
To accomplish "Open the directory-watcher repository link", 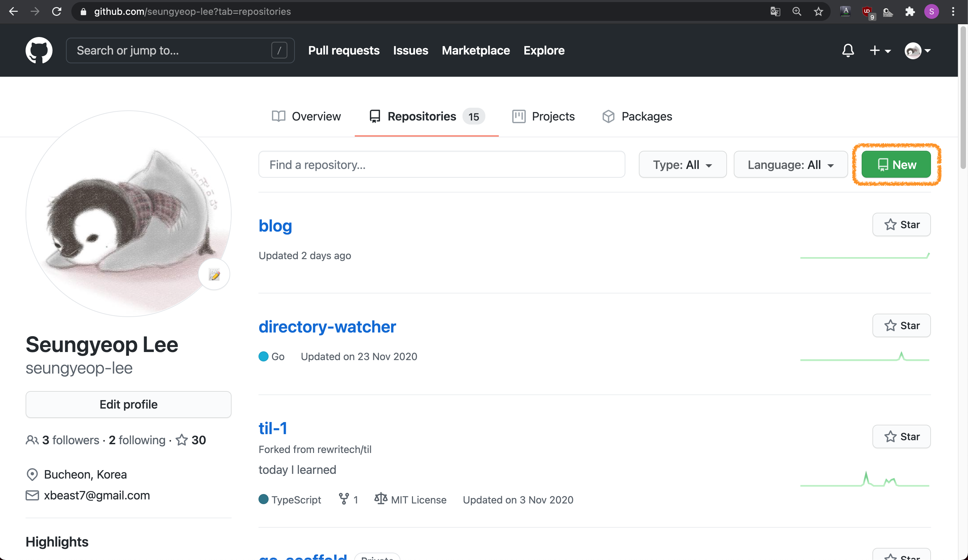I will pos(327,327).
